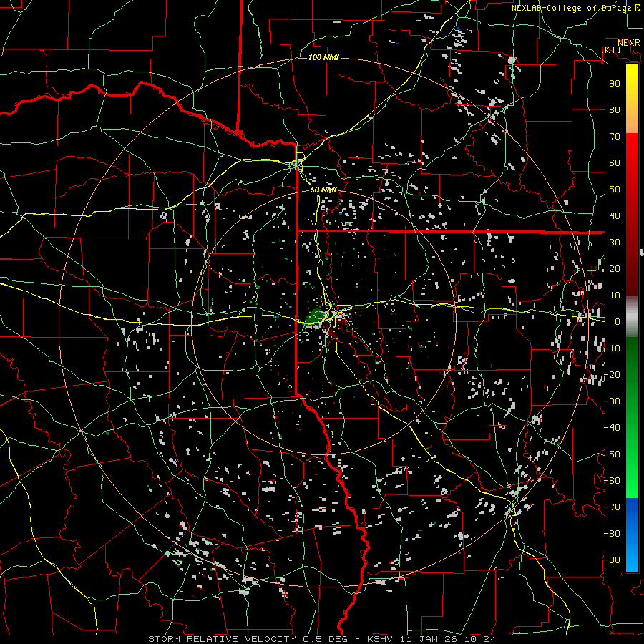644x644 pixels.
Task: Click the "70" value on the velocity scale
Action: [615, 137]
